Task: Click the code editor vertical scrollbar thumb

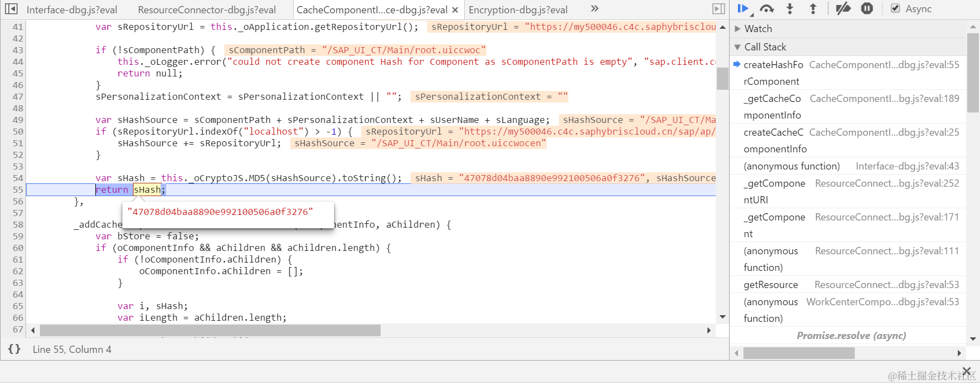Action: 722,79
